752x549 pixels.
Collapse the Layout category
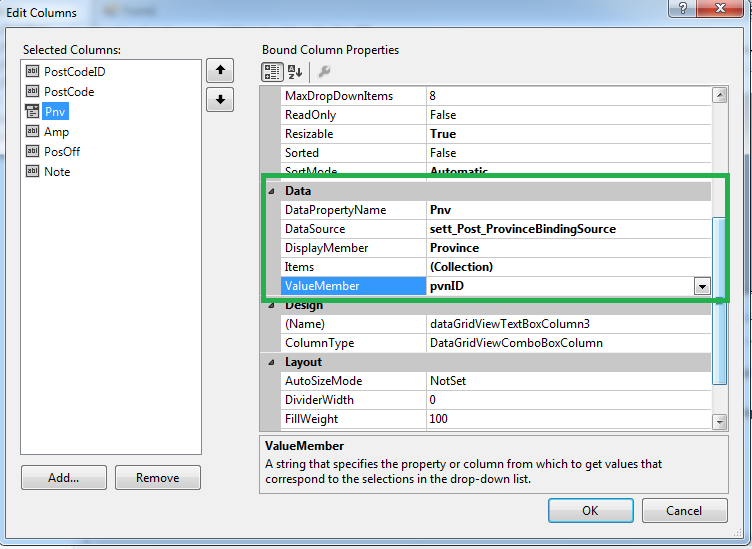(x=271, y=362)
